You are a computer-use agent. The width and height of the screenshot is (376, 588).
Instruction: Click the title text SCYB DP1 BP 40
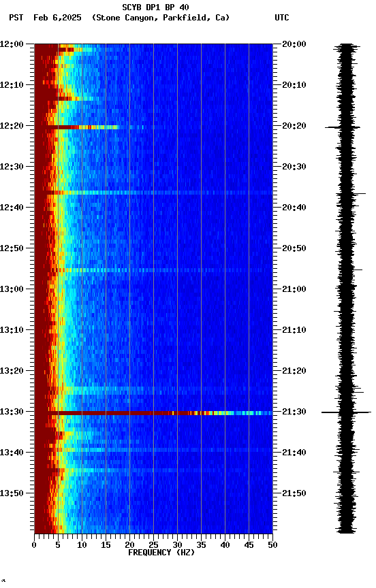coord(155,7)
